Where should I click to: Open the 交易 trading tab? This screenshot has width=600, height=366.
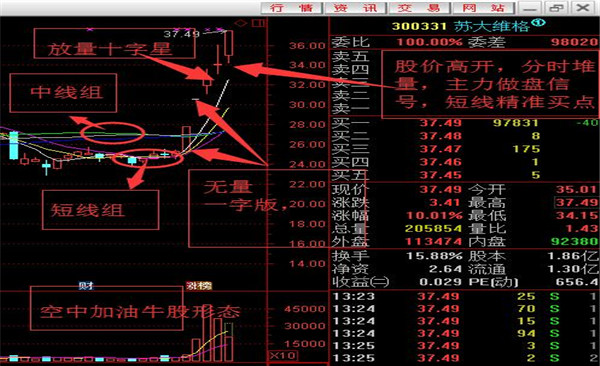coord(420,8)
